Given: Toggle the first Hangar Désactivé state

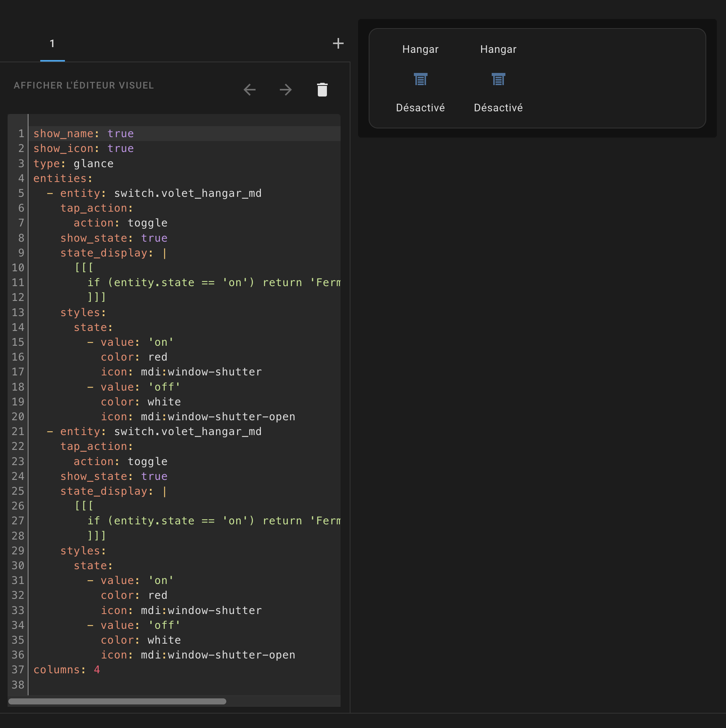Looking at the screenshot, I should point(420,108).
